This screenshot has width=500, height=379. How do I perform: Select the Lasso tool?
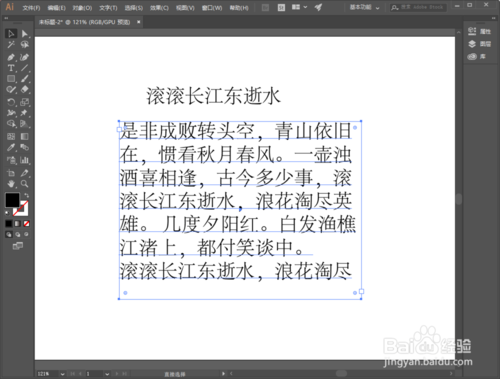pyautogui.click(x=24, y=45)
